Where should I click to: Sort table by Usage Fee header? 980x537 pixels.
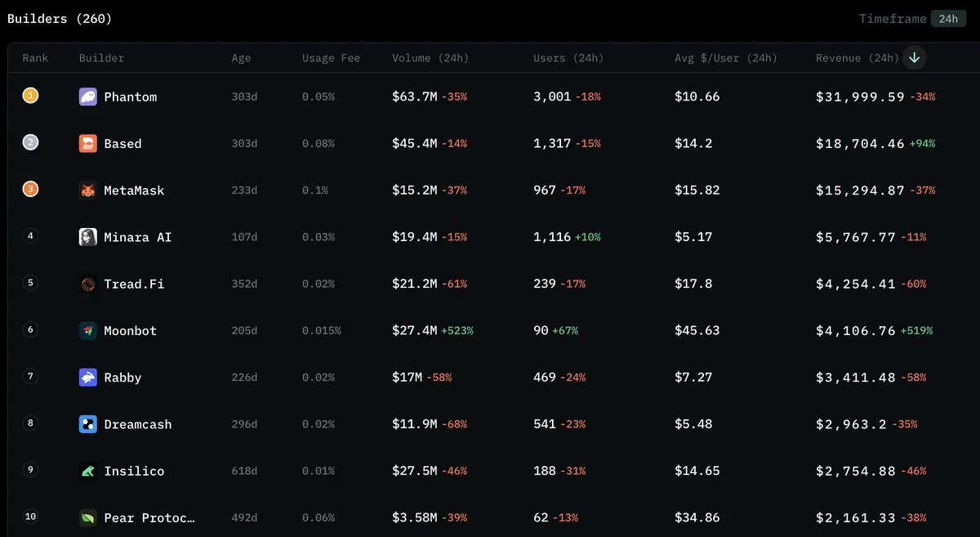click(x=331, y=58)
